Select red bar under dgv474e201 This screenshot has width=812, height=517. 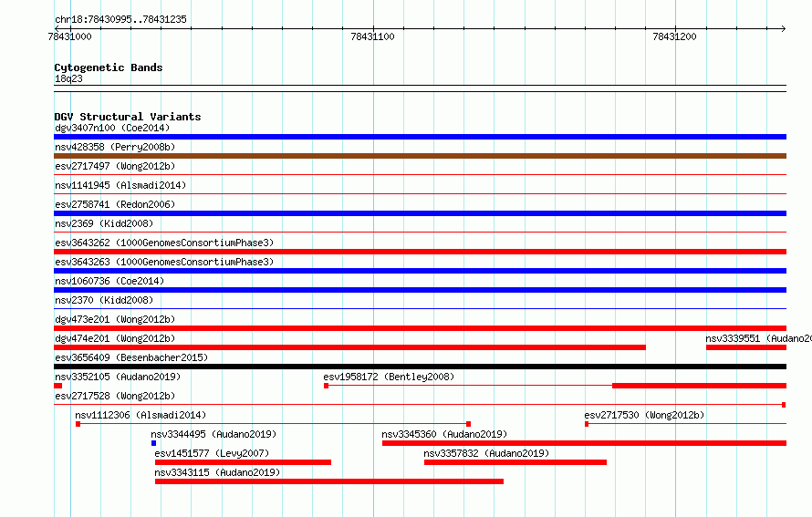point(349,347)
